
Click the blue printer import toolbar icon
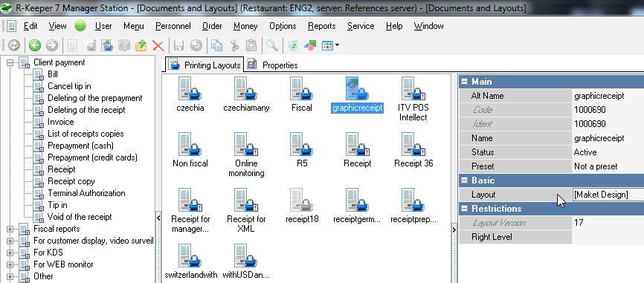pyautogui.click(x=107, y=45)
